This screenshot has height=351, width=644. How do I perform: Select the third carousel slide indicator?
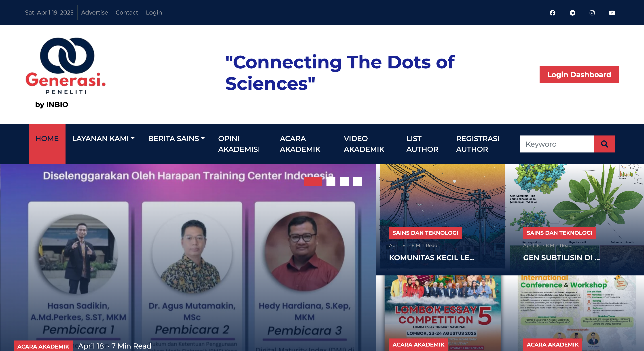344,182
